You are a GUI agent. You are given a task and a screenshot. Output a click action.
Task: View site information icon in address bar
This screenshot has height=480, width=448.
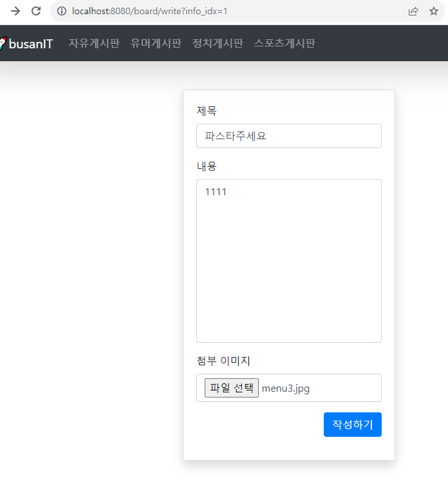(x=62, y=12)
